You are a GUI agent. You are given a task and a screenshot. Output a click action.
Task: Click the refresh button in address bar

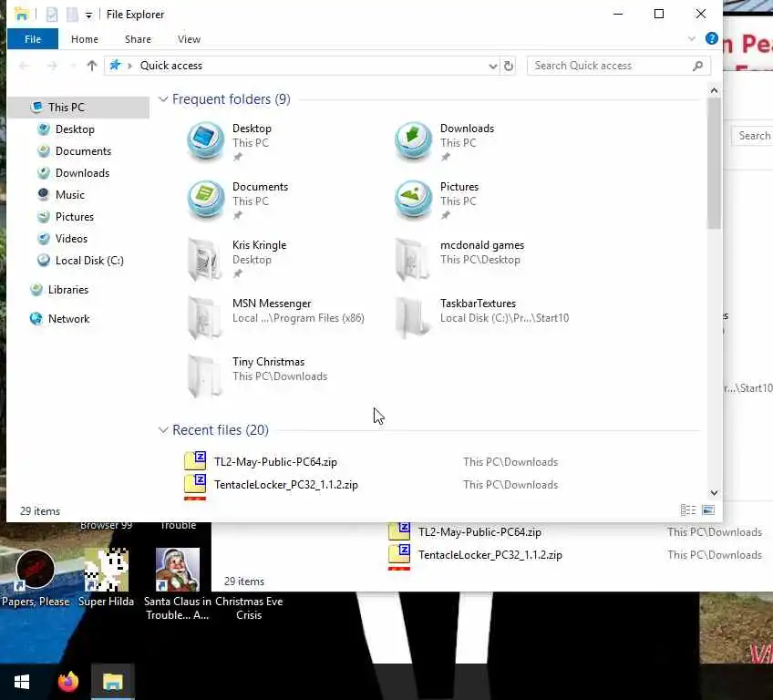[509, 66]
